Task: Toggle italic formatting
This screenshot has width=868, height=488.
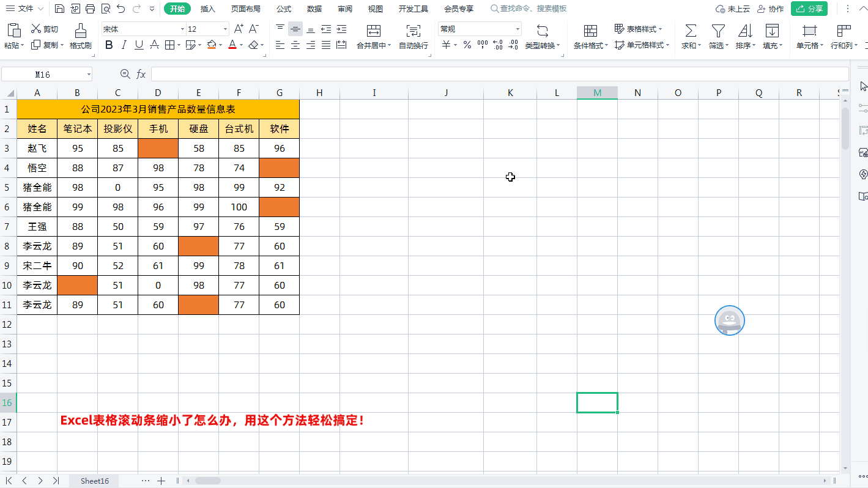Action: click(124, 45)
